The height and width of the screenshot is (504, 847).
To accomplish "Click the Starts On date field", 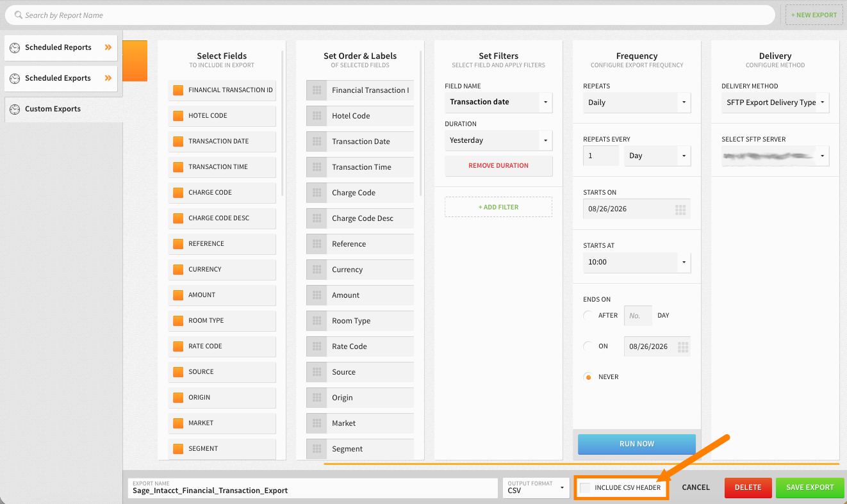I will coord(637,209).
